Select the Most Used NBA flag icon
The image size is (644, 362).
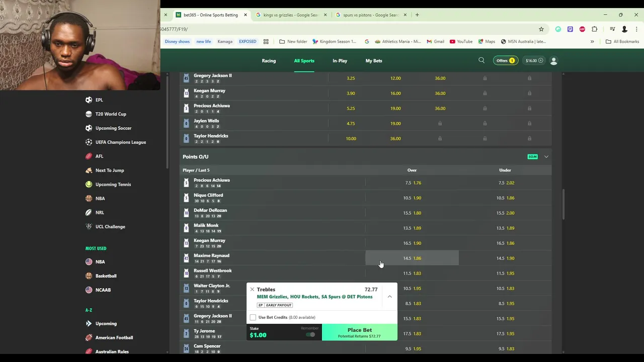click(x=89, y=261)
